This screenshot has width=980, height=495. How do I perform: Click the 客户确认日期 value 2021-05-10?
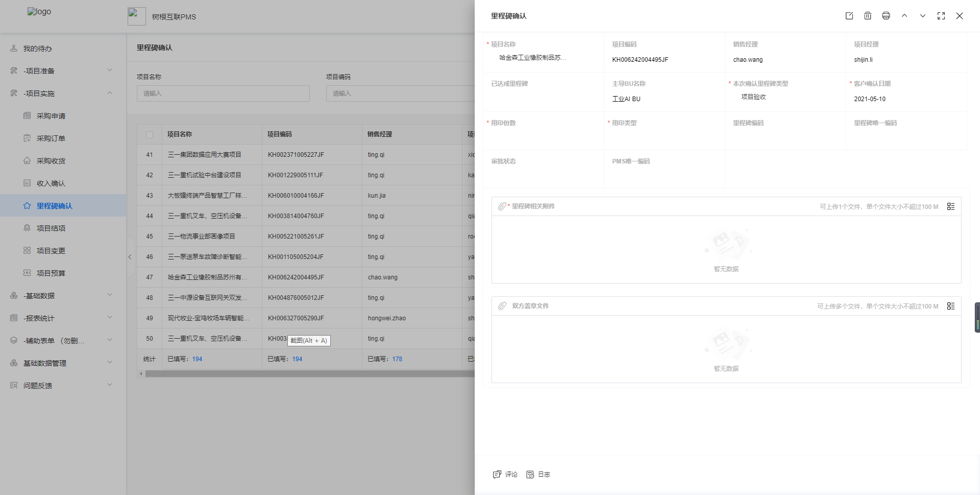pyautogui.click(x=870, y=99)
